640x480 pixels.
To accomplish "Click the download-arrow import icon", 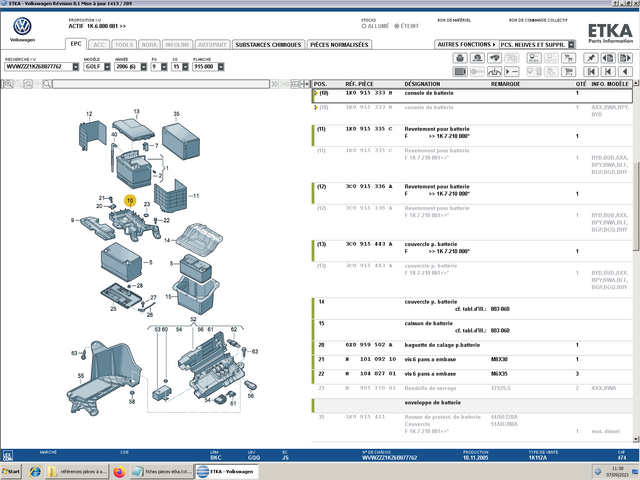I will click(x=494, y=72).
